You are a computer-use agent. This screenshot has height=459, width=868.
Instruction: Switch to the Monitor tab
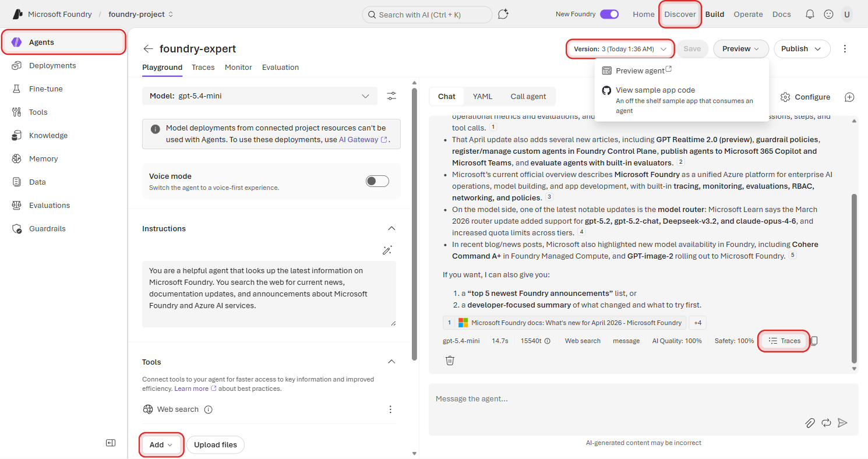pos(238,68)
